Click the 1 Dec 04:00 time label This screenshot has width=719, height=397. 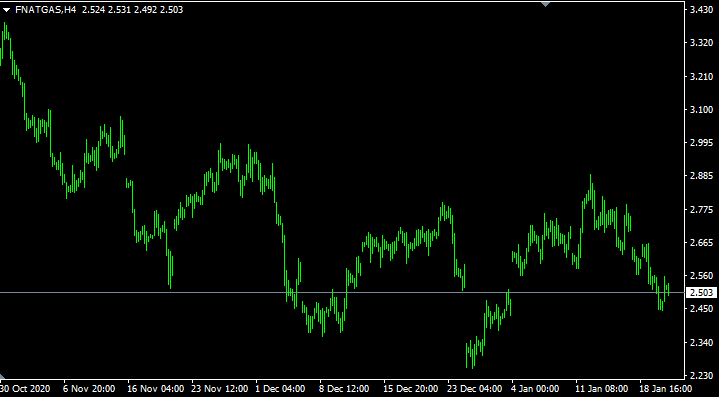280,389
